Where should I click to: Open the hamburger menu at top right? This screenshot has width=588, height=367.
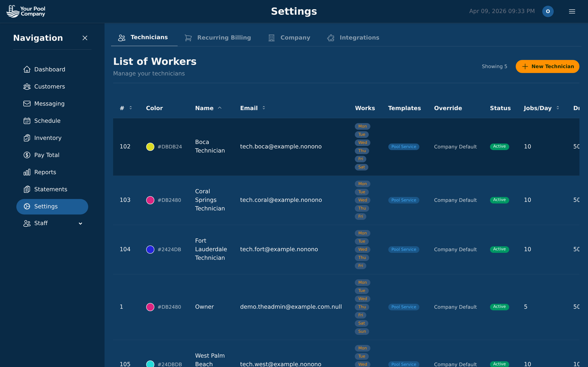pyautogui.click(x=572, y=11)
